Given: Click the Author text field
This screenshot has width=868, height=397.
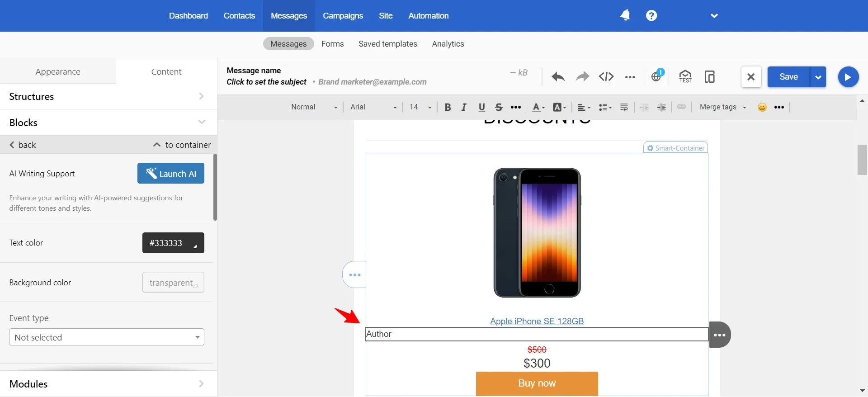Looking at the screenshot, I should click(x=537, y=334).
